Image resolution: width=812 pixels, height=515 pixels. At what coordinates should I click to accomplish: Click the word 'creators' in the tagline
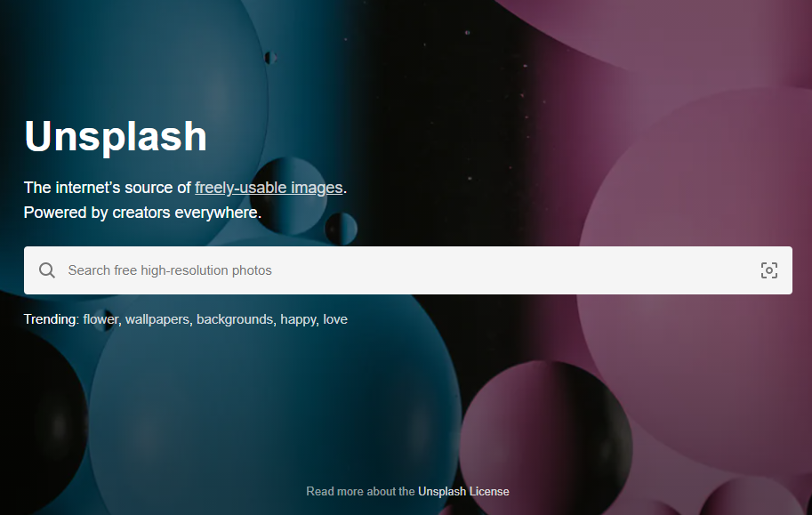pos(141,213)
